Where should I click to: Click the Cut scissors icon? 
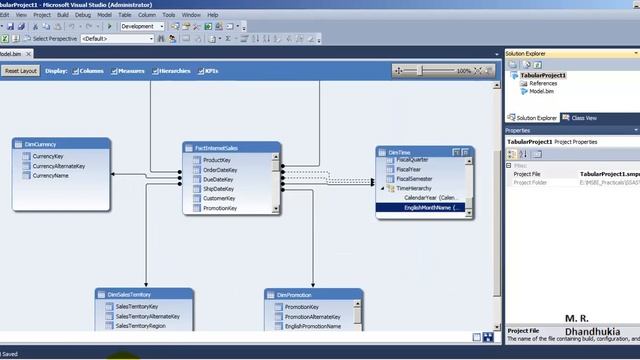click(36, 27)
